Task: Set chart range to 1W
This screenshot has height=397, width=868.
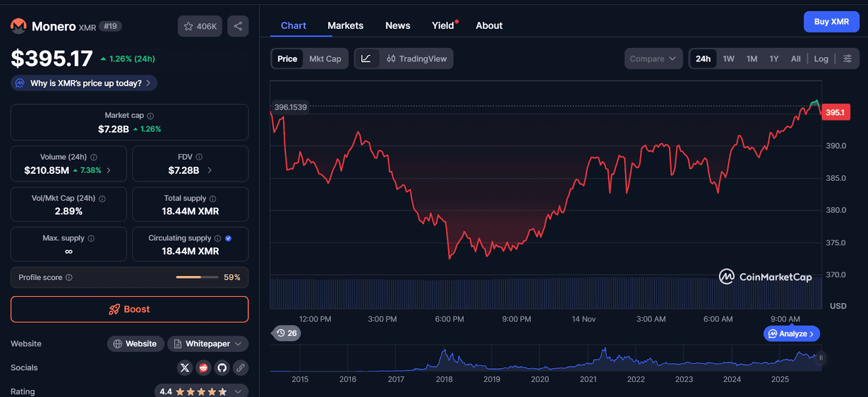Action: (x=728, y=59)
